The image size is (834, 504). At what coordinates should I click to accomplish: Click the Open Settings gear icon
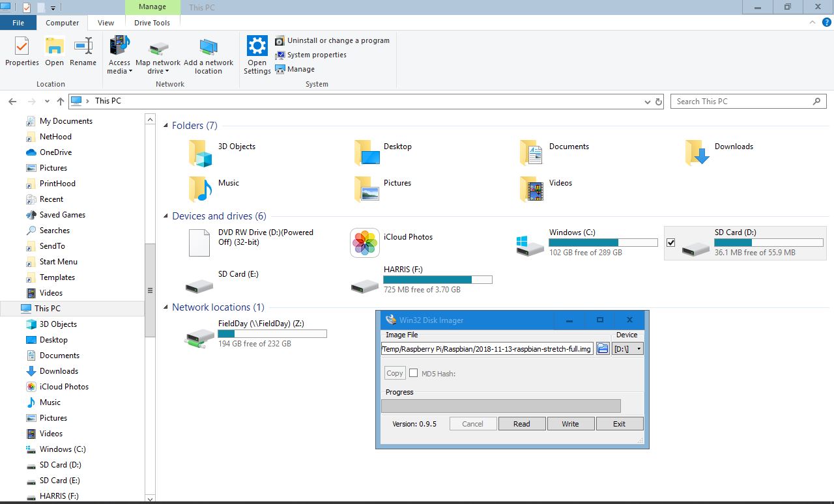click(x=257, y=46)
